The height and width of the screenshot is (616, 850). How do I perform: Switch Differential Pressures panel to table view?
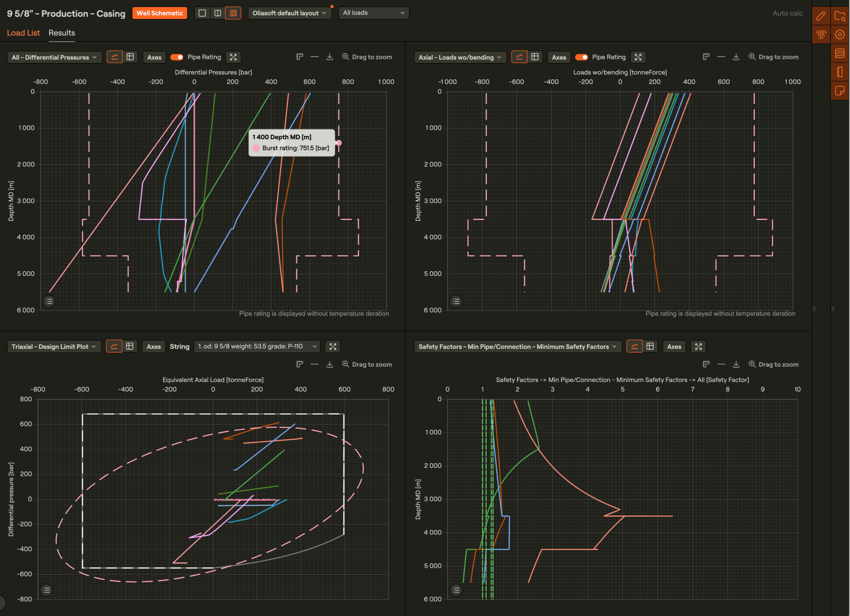(x=130, y=57)
